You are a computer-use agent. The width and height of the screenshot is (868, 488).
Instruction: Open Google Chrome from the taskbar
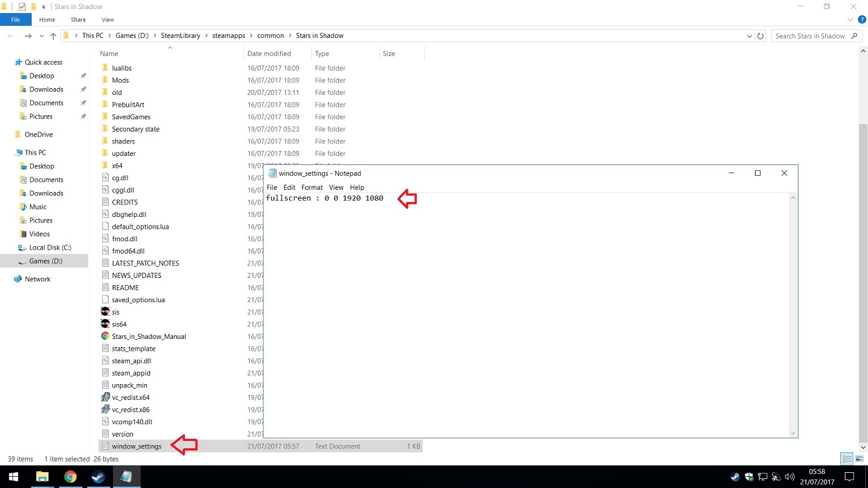(70, 477)
